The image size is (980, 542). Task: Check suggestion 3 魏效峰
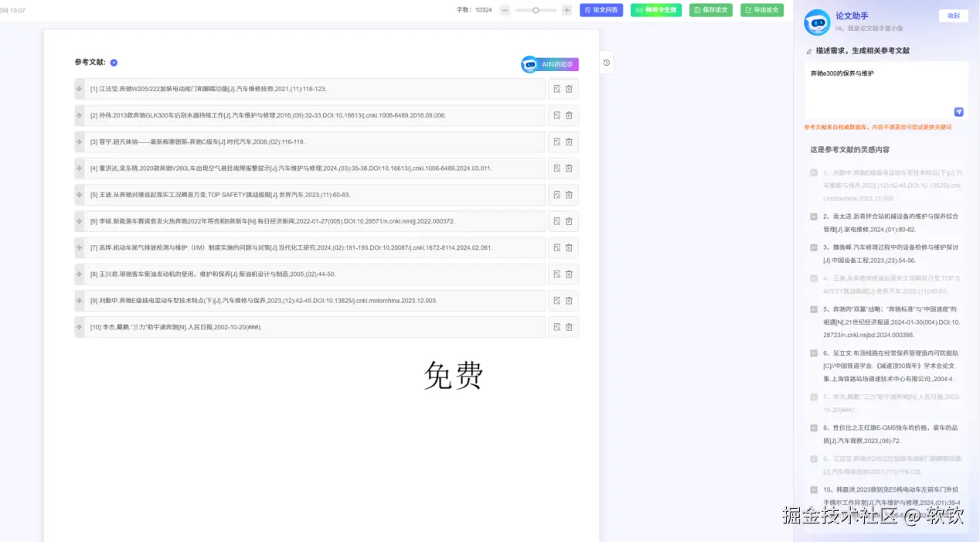point(814,247)
